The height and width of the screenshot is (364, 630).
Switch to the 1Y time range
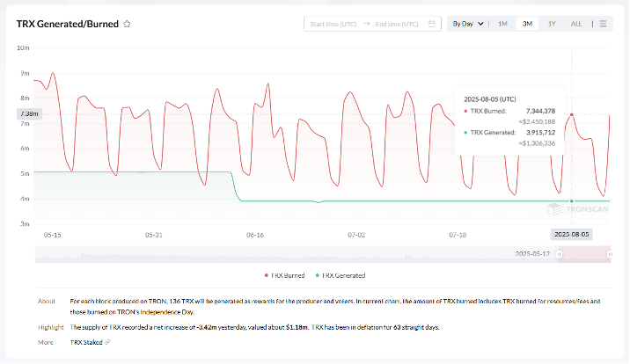point(551,24)
